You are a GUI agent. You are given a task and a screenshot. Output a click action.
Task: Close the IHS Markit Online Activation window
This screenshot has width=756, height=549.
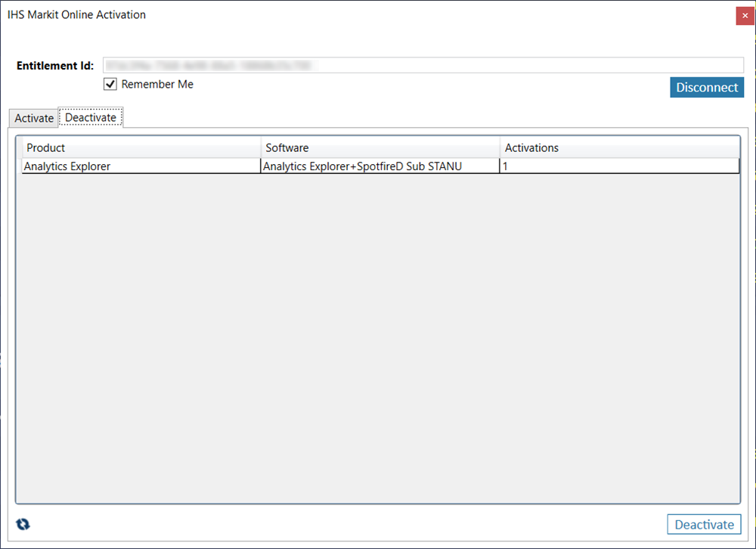tap(745, 15)
